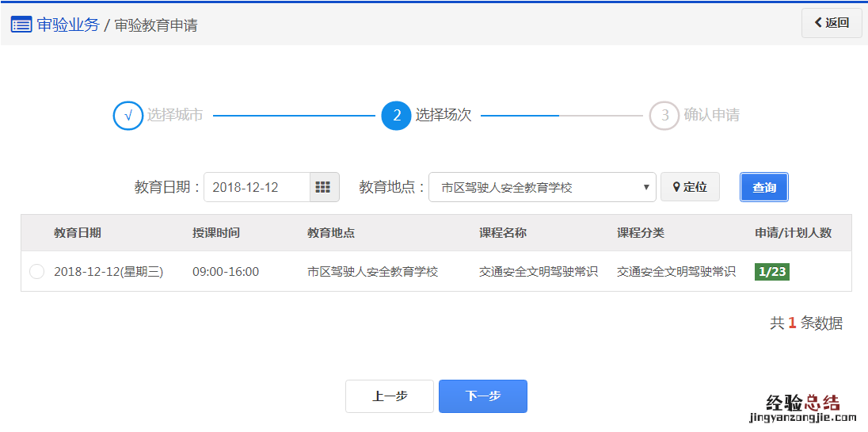Click the 教育日期 column header

pos(78,233)
